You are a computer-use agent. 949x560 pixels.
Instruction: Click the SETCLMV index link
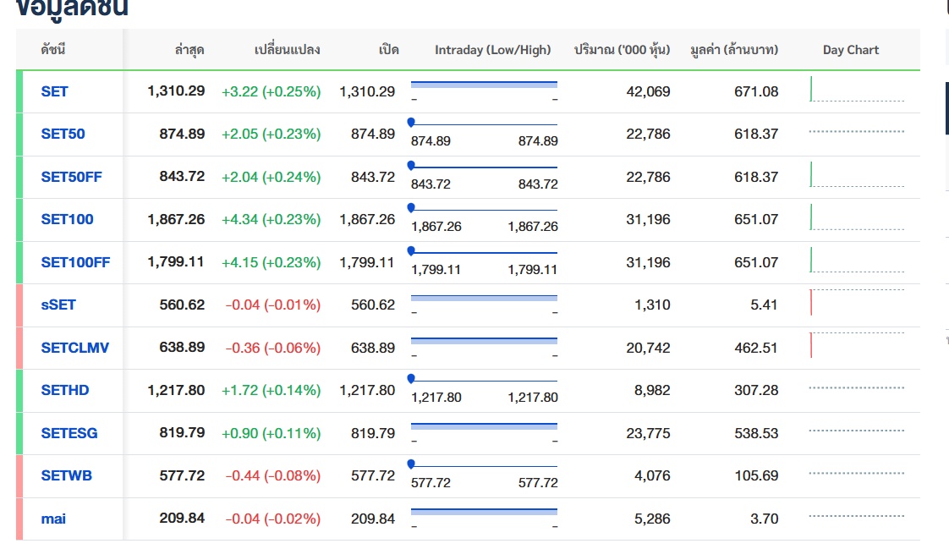point(74,348)
